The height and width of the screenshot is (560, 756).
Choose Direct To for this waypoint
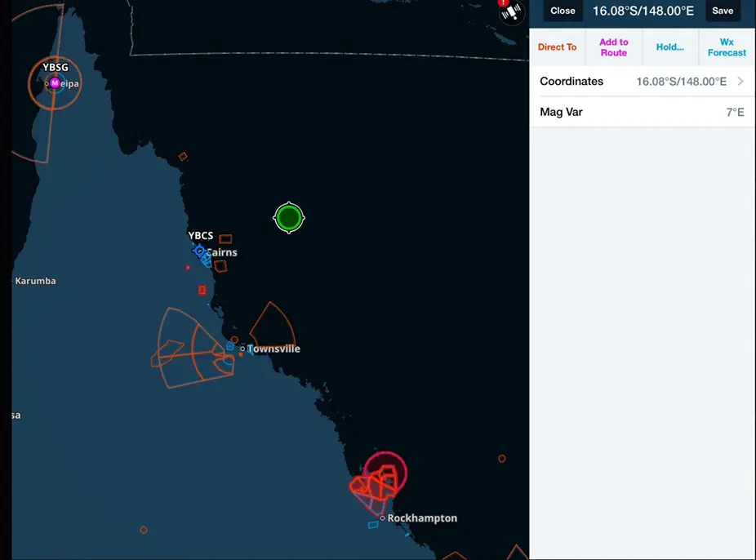(557, 47)
